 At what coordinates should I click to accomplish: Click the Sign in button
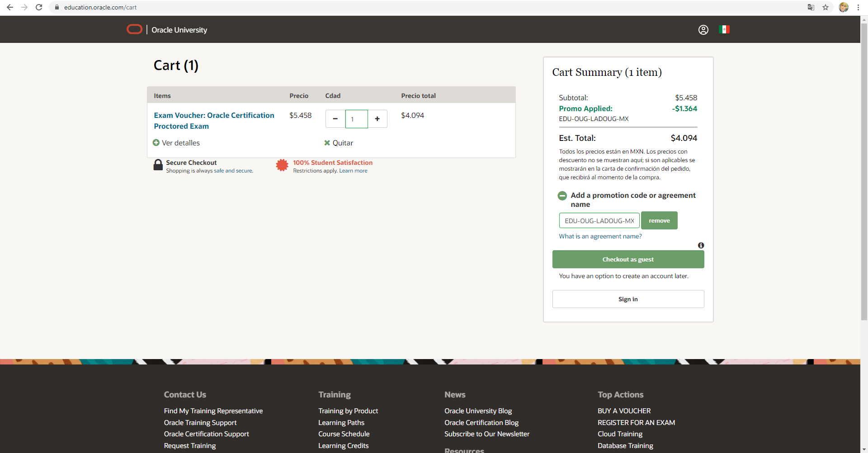coord(628,299)
